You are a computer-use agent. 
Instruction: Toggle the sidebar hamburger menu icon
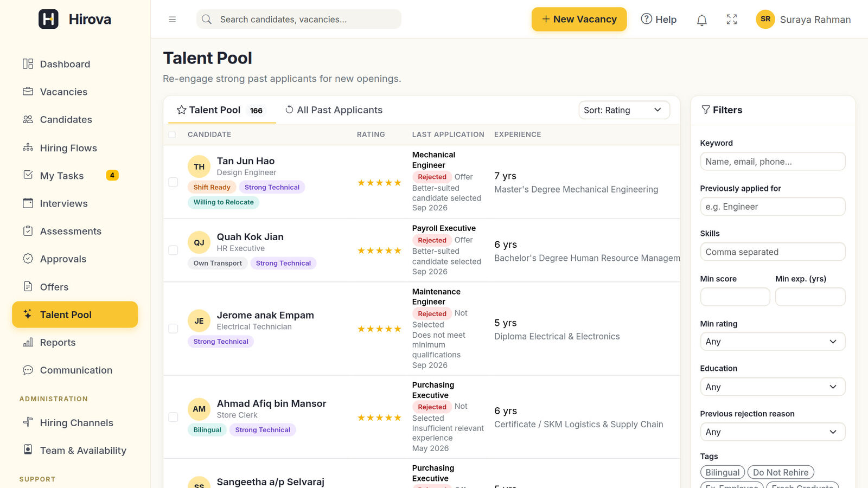tap(173, 20)
